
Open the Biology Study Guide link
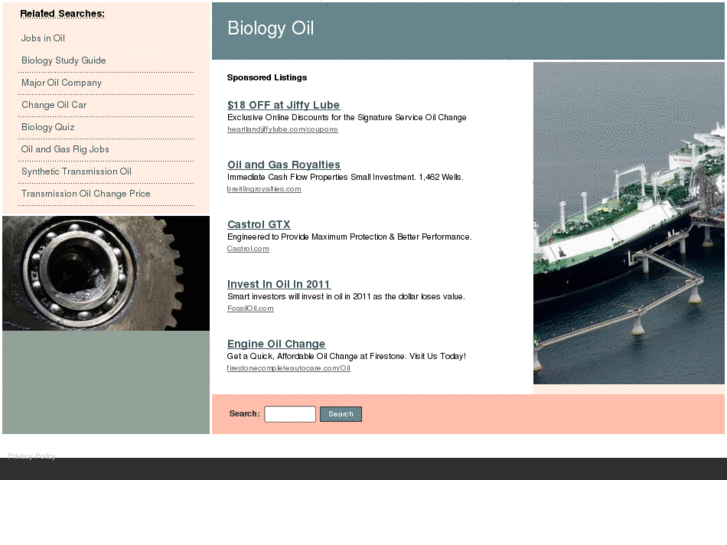click(x=64, y=60)
